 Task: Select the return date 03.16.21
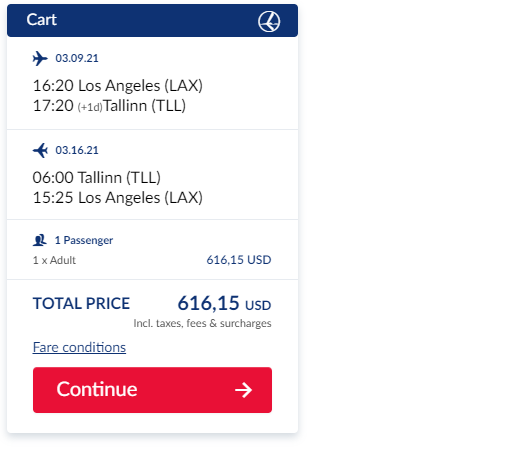click(x=77, y=150)
